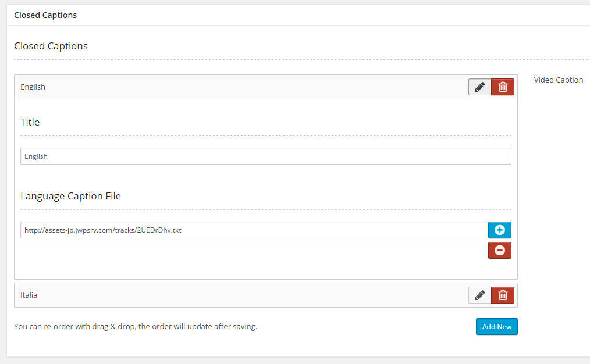Click the Title section heading
Screen dimensions: 590x364
(30, 122)
